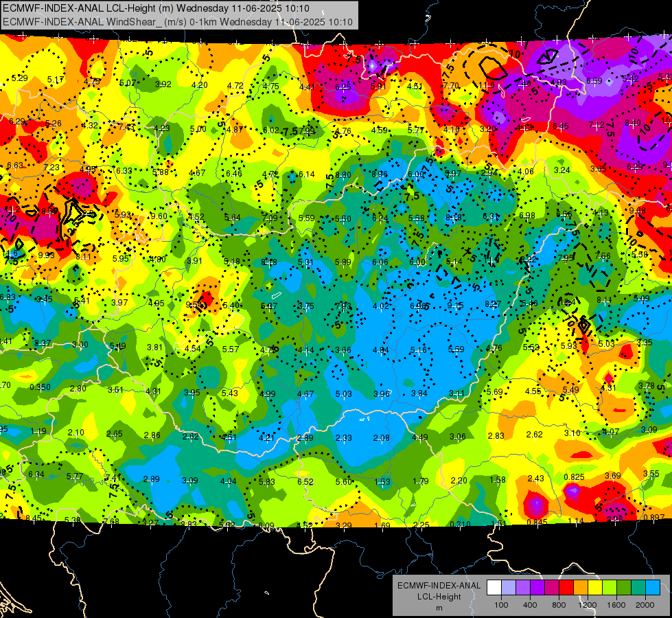Click the legend scale value 800
Screen dimensions: 672x618
click(x=559, y=605)
